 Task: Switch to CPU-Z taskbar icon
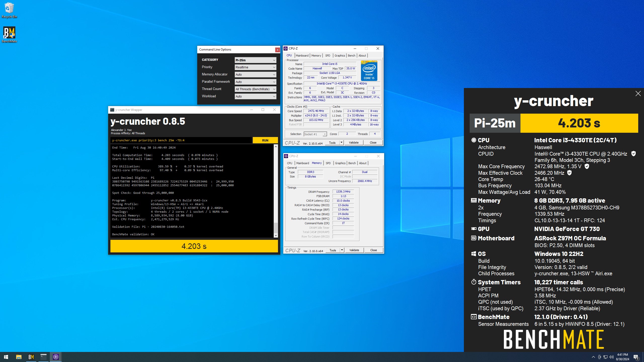[x=56, y=357]
